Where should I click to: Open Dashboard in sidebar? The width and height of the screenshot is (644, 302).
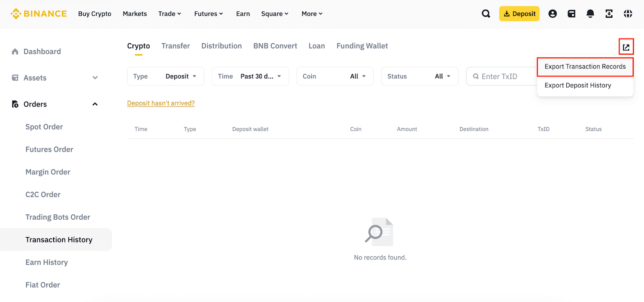[x=42, y=51]
